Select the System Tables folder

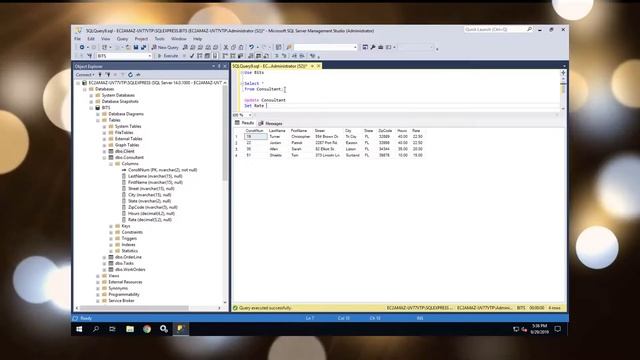(128, 126)
